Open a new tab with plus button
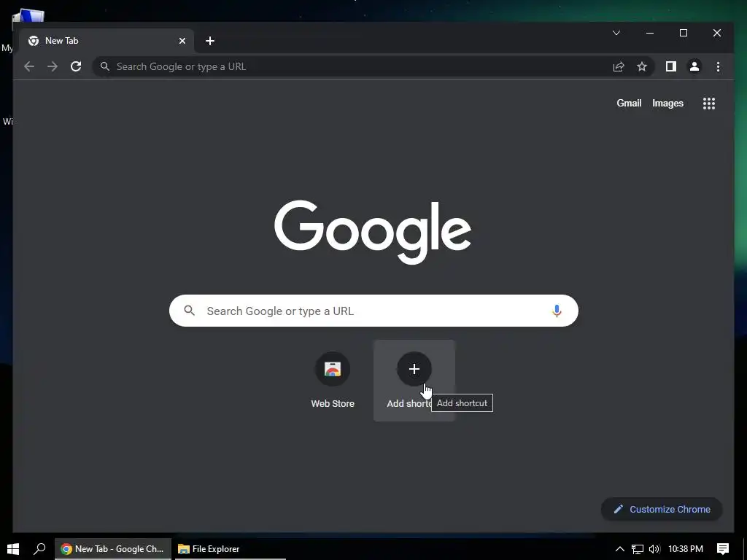 click(x=209, y=41)
